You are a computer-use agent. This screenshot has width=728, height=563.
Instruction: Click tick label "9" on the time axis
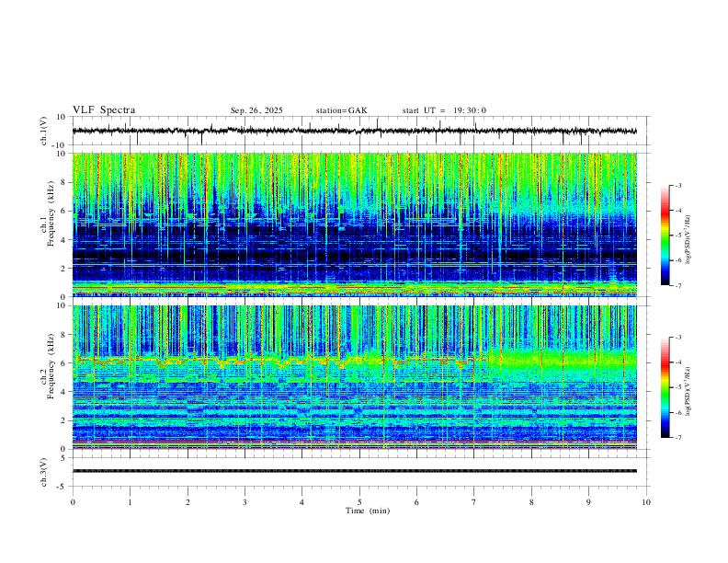[588, 502]
